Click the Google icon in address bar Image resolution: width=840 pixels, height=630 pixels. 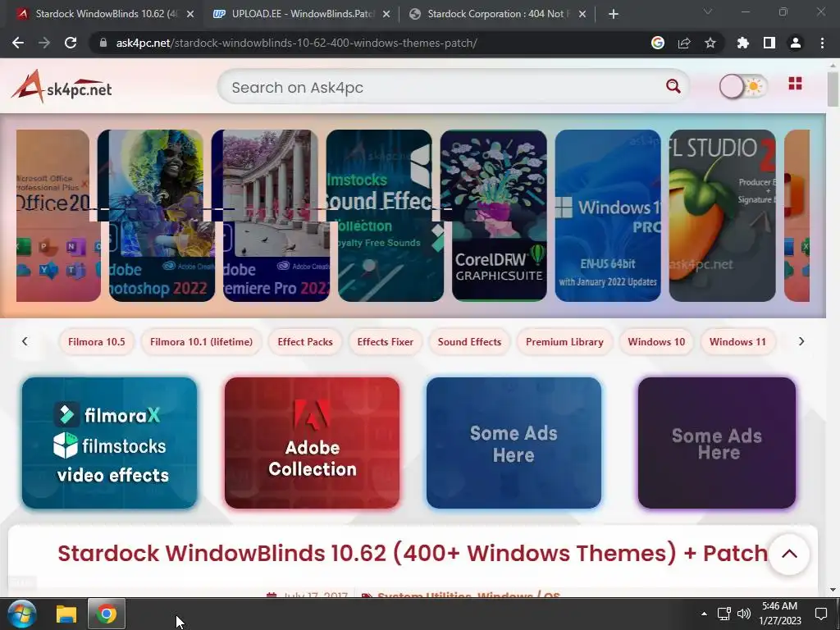[x=658, y=43]
